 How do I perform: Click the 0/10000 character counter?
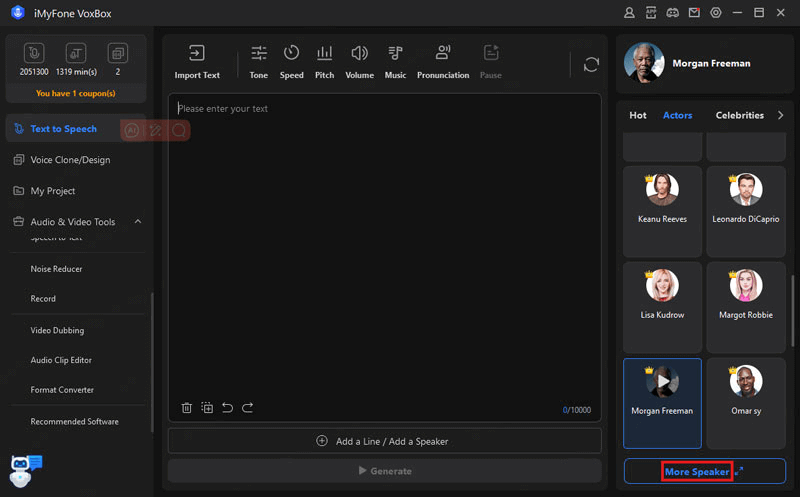coord(577,410)
